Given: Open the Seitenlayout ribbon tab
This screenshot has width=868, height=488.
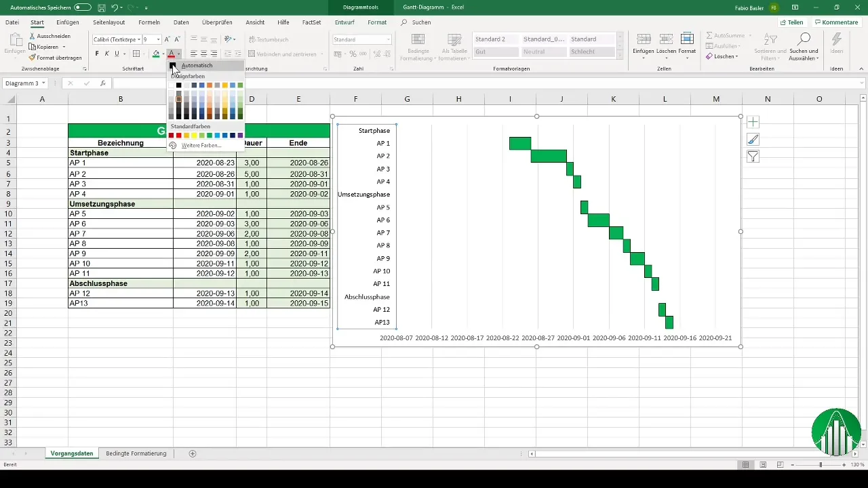Looking at the screenshot, I should [x=109, y=22].
